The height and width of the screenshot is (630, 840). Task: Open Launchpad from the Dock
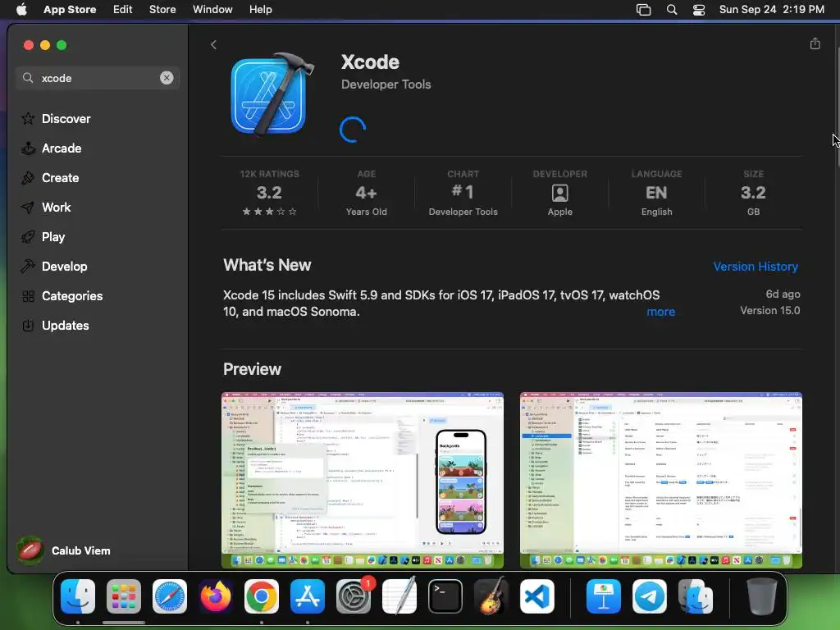(x=124, y=596)
